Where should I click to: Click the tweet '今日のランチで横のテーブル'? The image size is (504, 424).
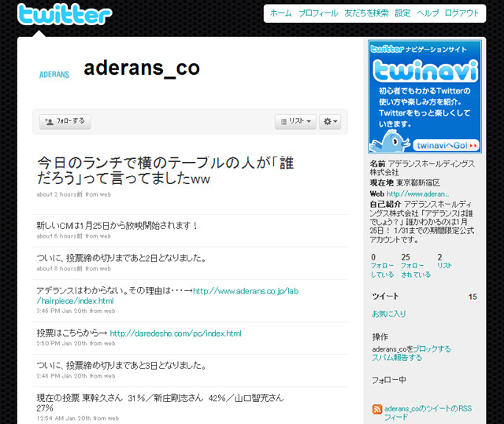(x=165, y=171)
